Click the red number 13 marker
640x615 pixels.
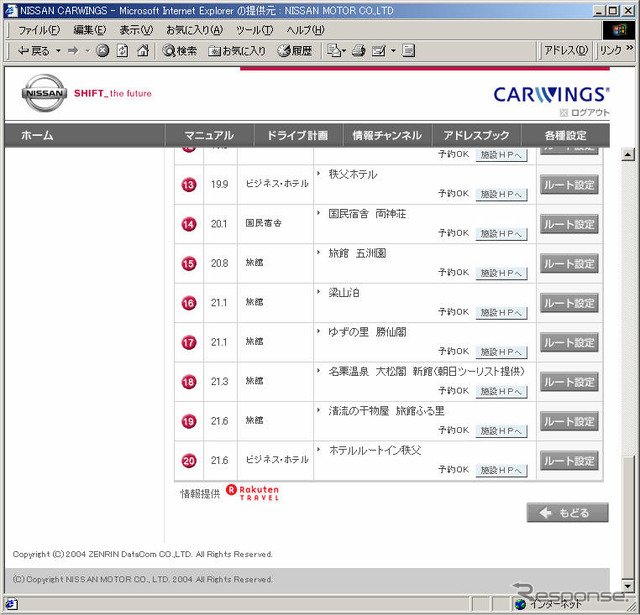tap(189, 185)
